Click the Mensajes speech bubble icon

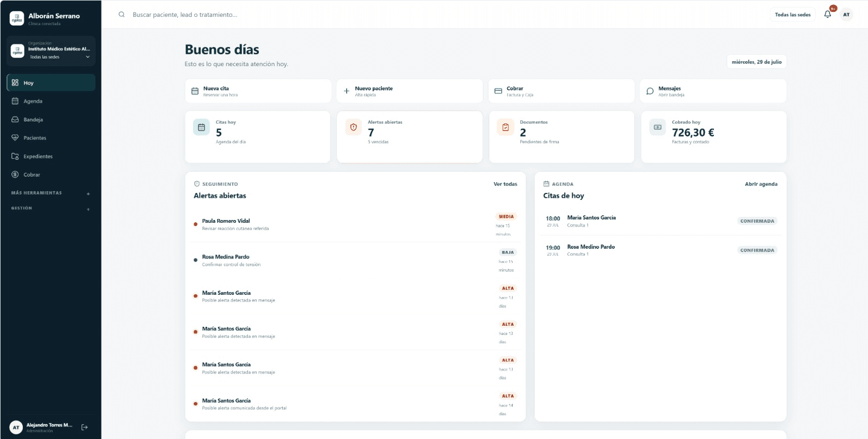pyautogui.click(x=650, y=91)
